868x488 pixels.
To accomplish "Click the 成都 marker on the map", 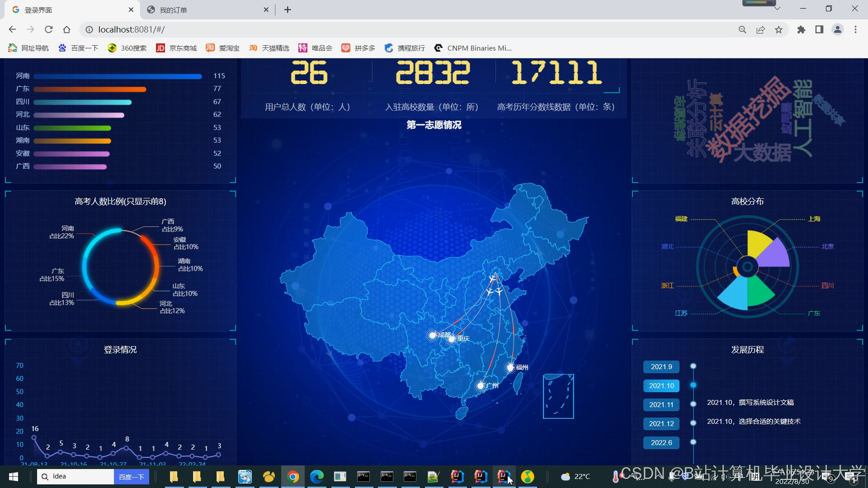I will point(433,335).
